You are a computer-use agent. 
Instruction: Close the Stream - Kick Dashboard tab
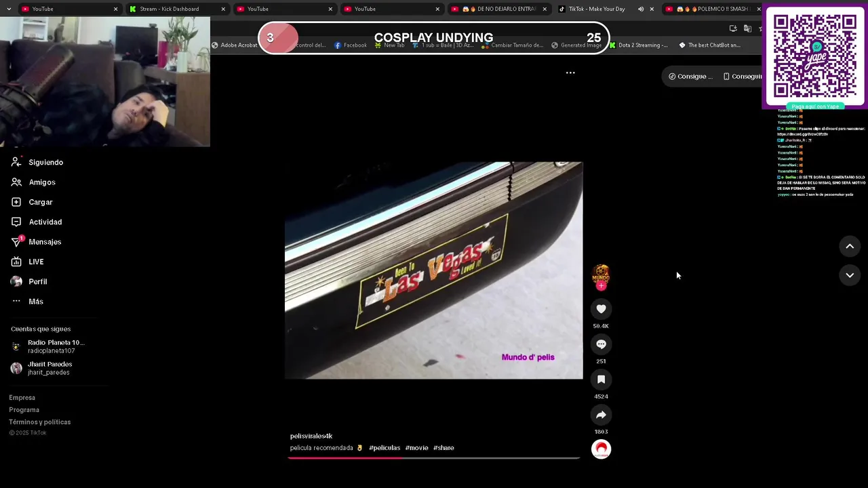pos(223,9)
